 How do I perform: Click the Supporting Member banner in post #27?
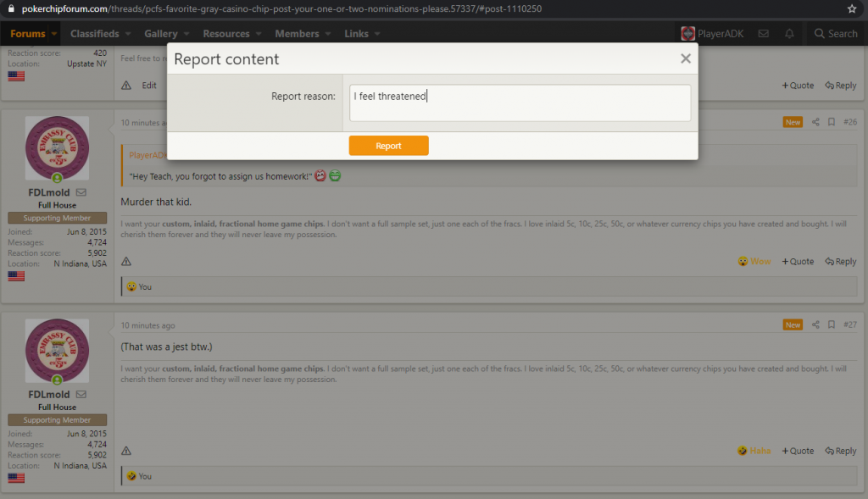(x=57, y=420)
